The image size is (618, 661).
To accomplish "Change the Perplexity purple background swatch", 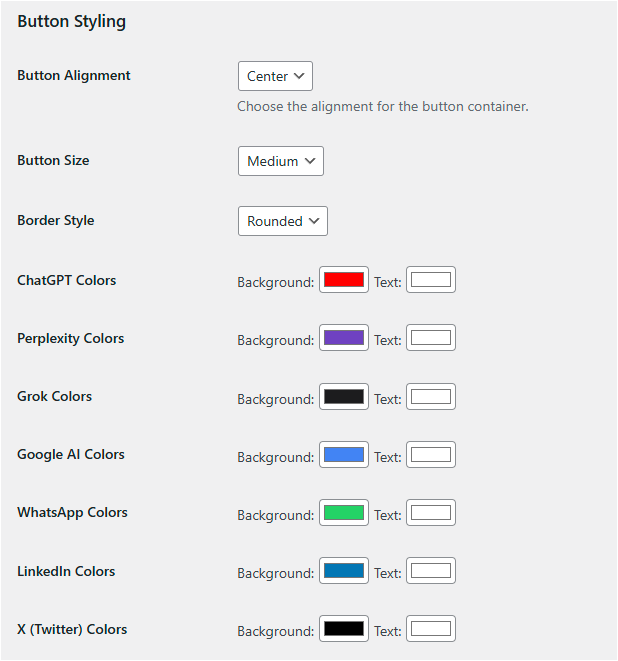I will pyautogui.click(x=344, y=338).
